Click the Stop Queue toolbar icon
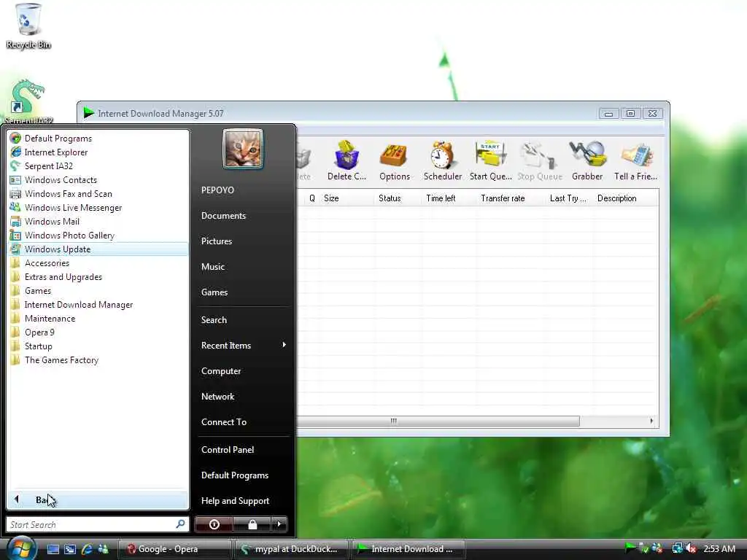The image size is (747, 560). 540,160
